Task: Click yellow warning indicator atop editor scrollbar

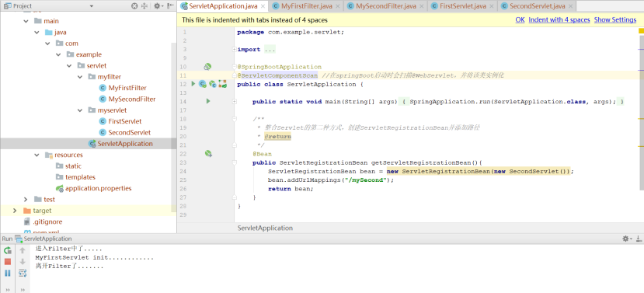Action: click(x=641, y=31)
